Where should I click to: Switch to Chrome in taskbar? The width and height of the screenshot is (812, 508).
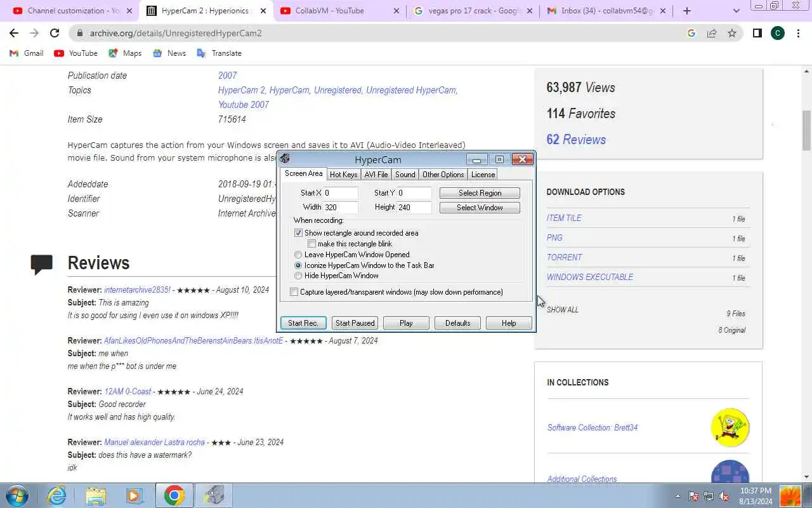(x=174, y=495)
